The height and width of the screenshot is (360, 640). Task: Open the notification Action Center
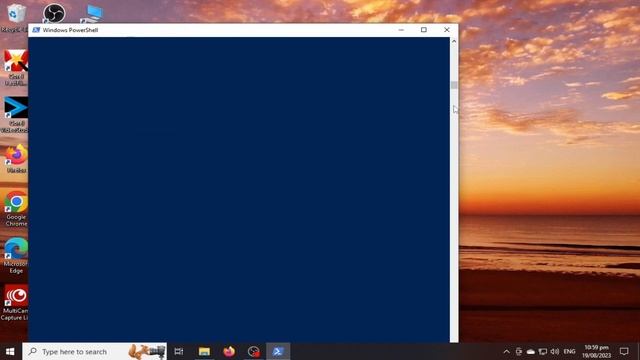(x=624, y=351)
